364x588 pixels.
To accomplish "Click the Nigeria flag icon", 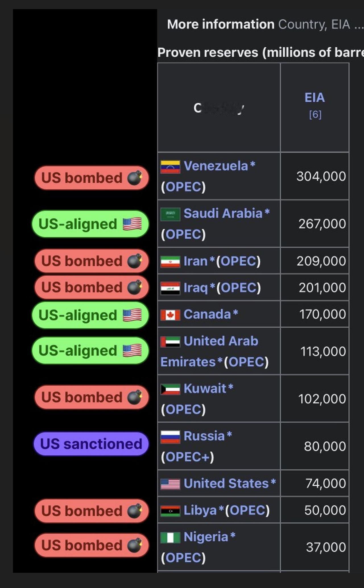I will coord(170,537).
